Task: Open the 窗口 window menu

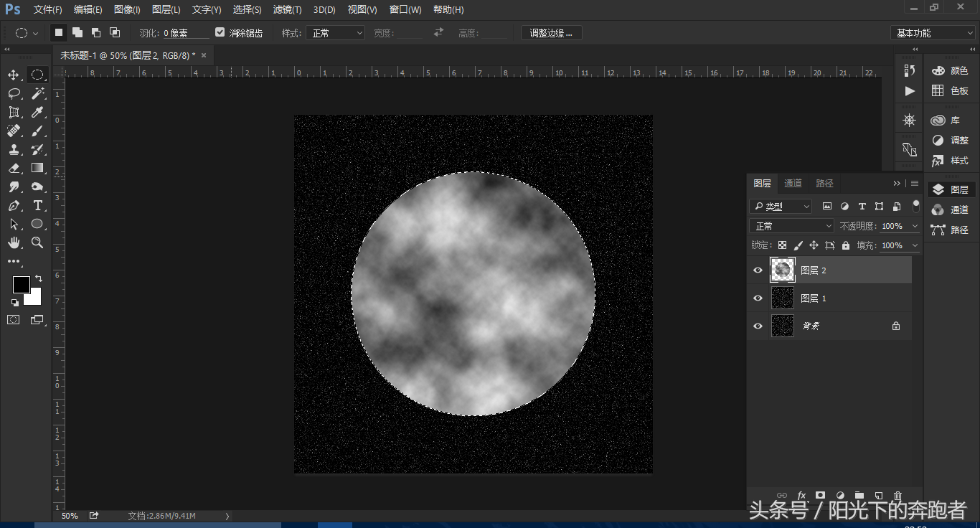Action: (x=407, y=10)
